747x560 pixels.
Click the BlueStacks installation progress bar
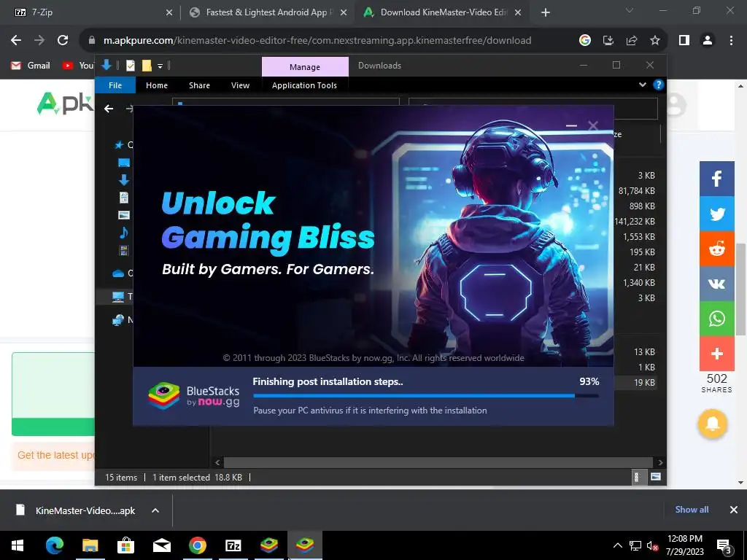pos(426,396)
